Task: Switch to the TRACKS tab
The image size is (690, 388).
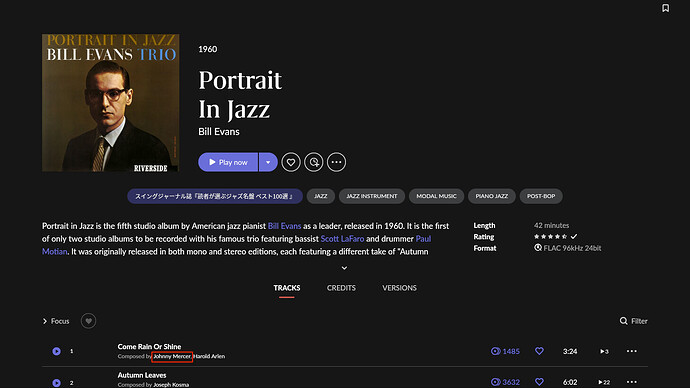Action: click(x=287, y=288)
